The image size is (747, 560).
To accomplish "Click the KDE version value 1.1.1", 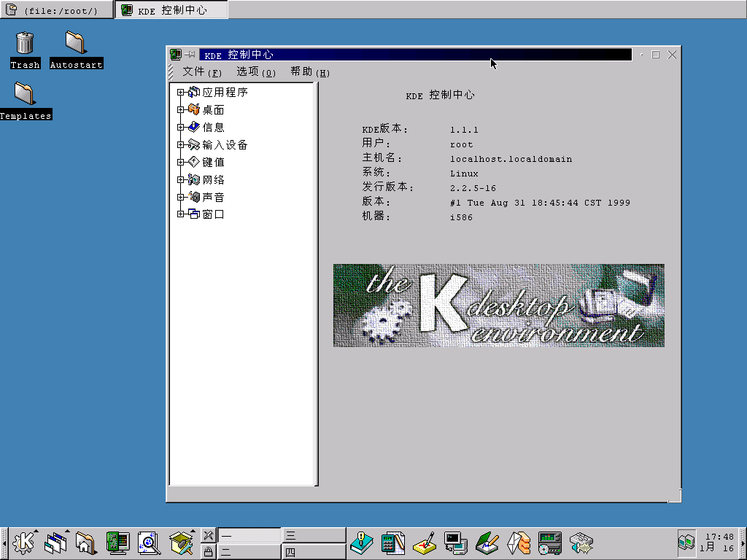I will coord(464,130).
